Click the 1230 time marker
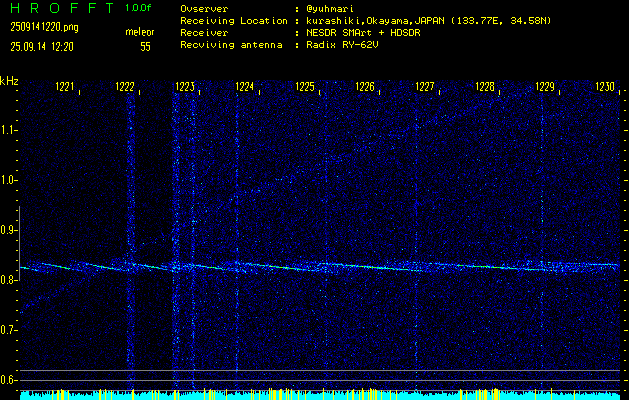Image resolution: width=629 pixels, height=400 pixels. point(605,87)
